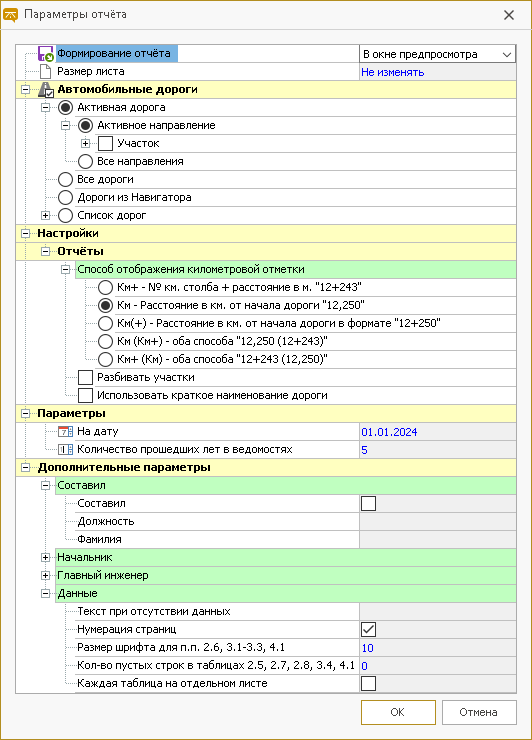Tick Каждая таблица на отдельном листе checkbox
The image size is (532, 740).
368,683
